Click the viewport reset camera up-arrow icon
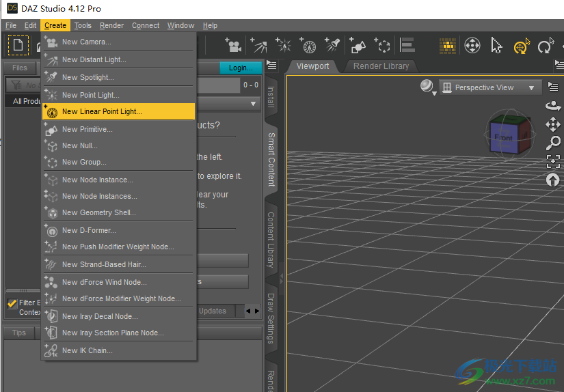Viewport: 564px width, 392px height. pyautogui.click(x=553, y=180)
